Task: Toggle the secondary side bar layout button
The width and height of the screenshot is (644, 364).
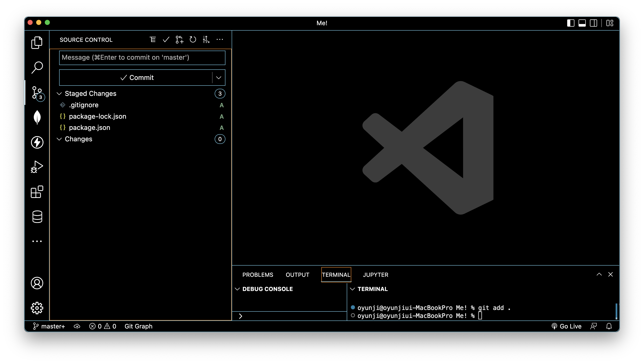Action: (593, 23)
